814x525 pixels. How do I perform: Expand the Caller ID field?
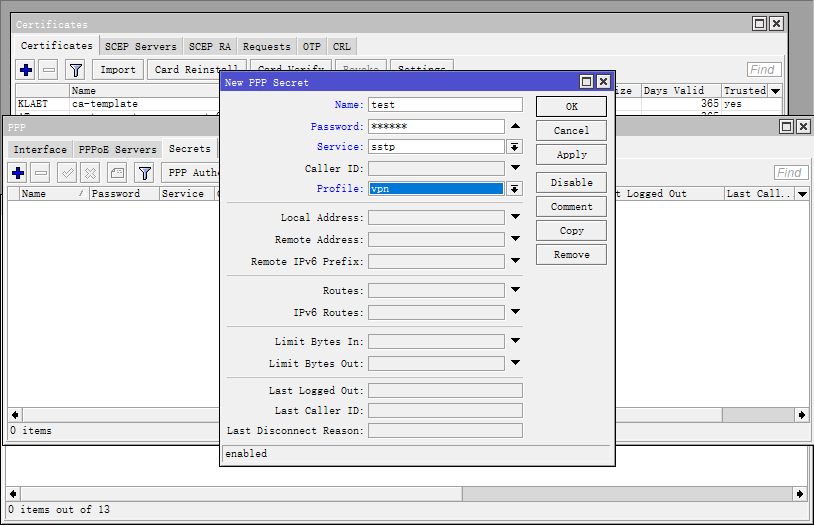pyautogui.click(x=515, y=169)
